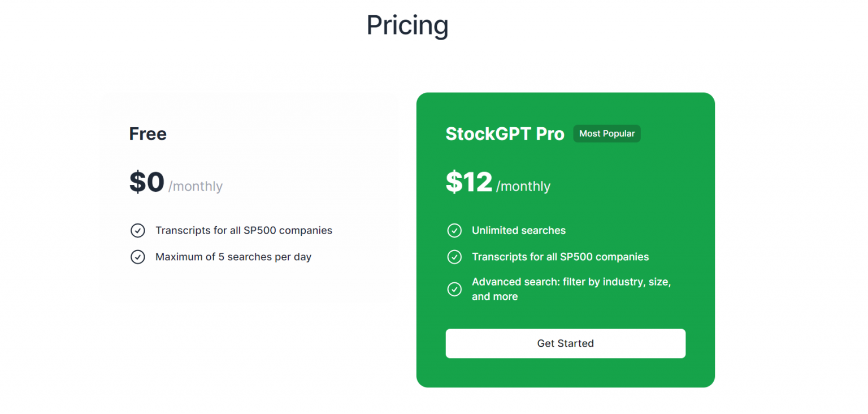Select the 'Most Popular' badge

[606, 133]
